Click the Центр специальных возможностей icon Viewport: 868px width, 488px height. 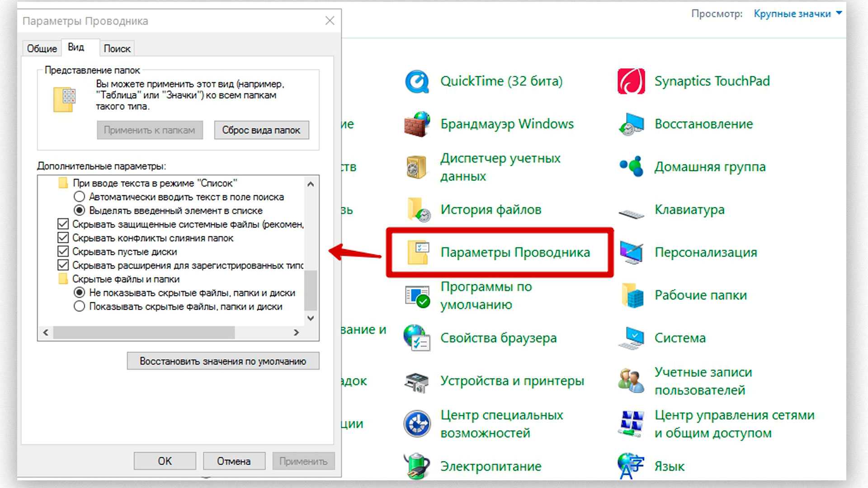coord(417,424)
